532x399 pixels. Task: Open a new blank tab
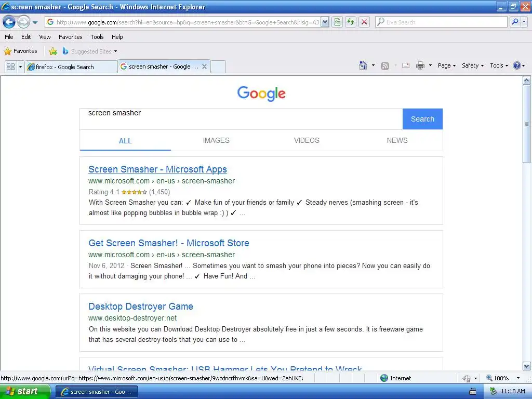pos(218,67)
